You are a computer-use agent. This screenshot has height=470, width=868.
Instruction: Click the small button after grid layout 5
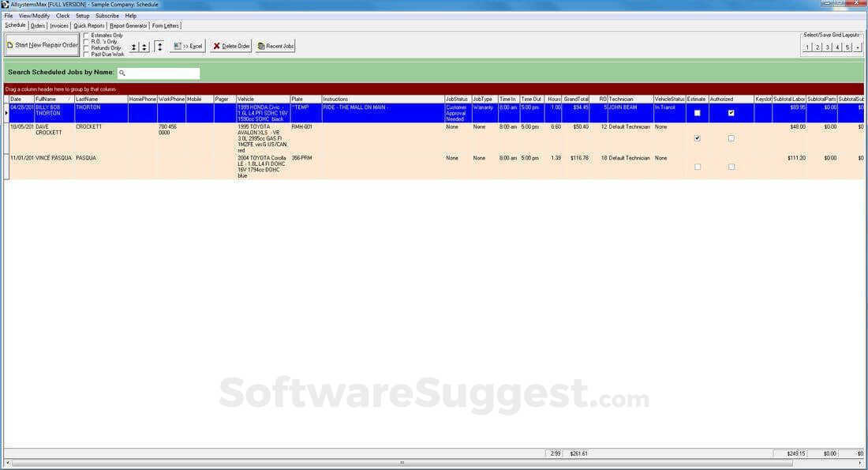point(857,47)
